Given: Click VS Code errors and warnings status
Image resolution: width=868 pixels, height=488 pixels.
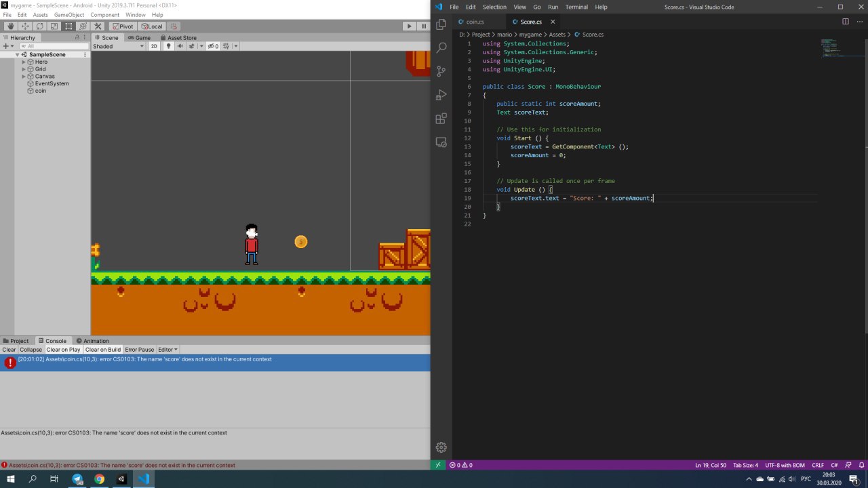Looking at the screenshot, I should 461,465.
